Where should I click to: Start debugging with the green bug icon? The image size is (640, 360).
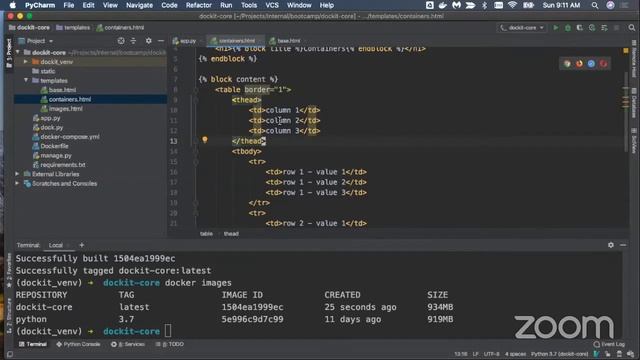tap(567, 28)
